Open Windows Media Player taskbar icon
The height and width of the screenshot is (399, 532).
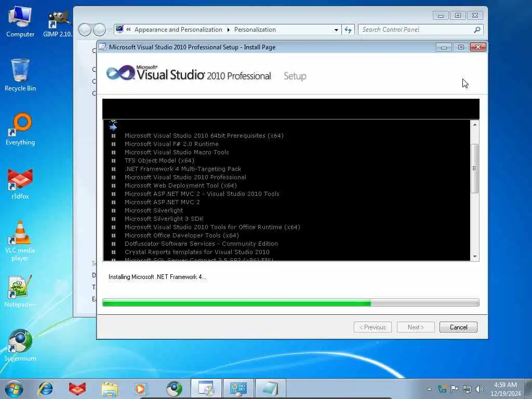[x=140, y=389]
